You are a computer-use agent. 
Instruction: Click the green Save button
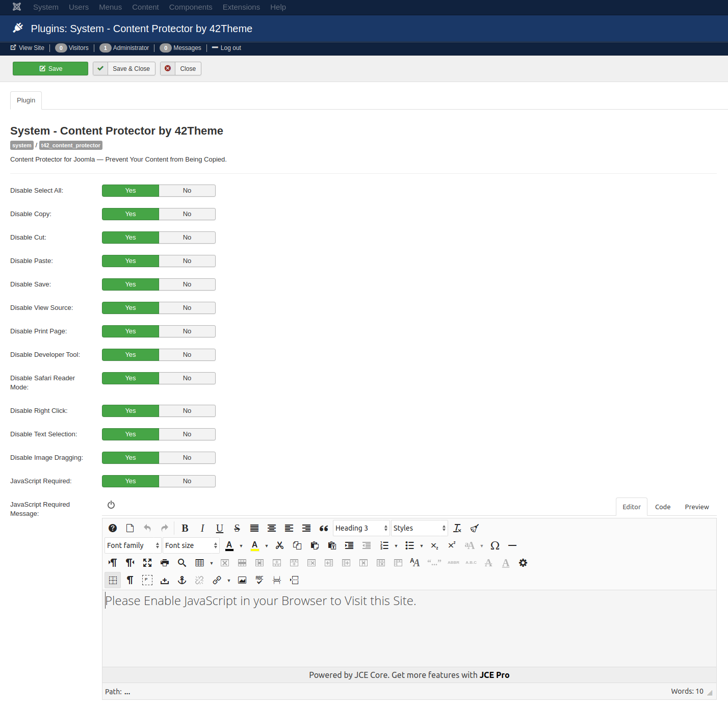(x=50, y=69)
